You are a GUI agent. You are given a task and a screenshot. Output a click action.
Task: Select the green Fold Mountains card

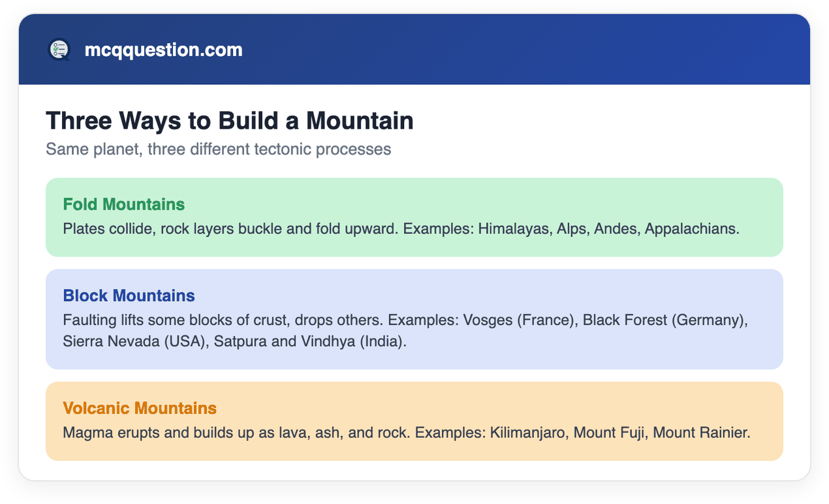pyautogui.click(x=414, y=217)
